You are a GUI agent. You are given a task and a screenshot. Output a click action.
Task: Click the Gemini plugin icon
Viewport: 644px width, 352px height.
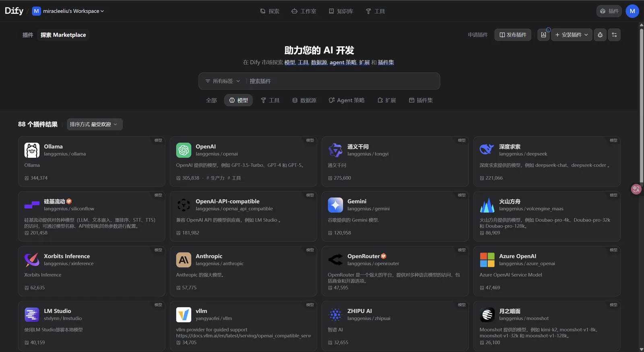(x=335, y=205)
